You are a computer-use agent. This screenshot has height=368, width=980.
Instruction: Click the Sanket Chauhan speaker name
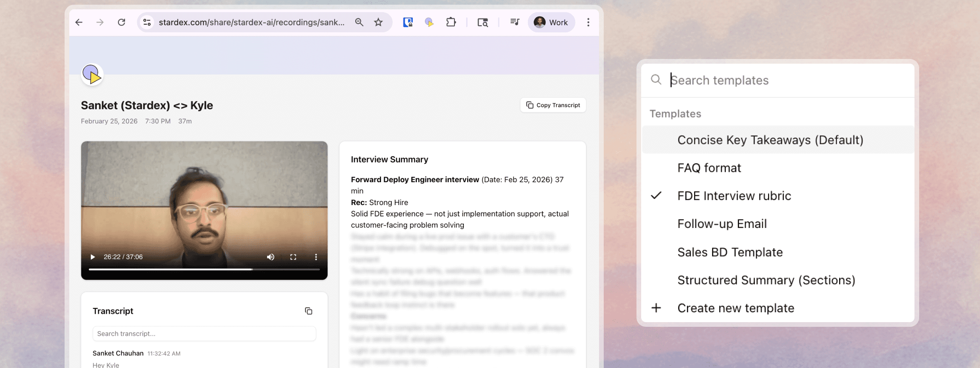point(118,353)
